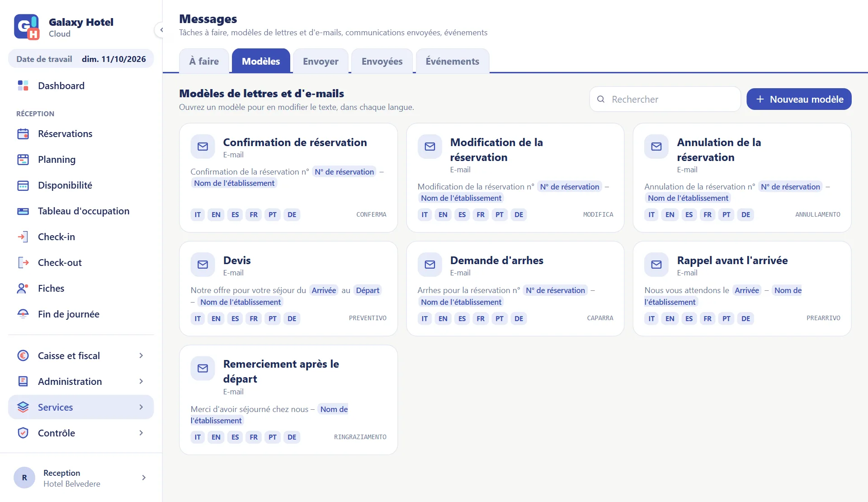Switch to the À faire tab
The width and height of the screenshot is (868, 502).
tap(204, 61)
